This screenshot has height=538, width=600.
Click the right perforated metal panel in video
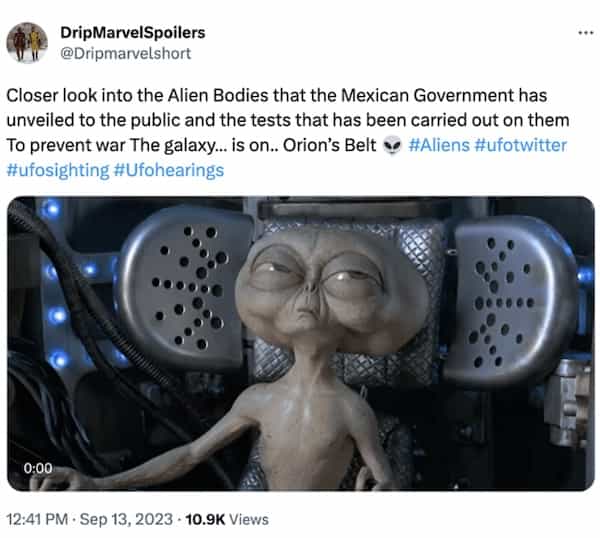pyautogui.click(x=509, y=298)
